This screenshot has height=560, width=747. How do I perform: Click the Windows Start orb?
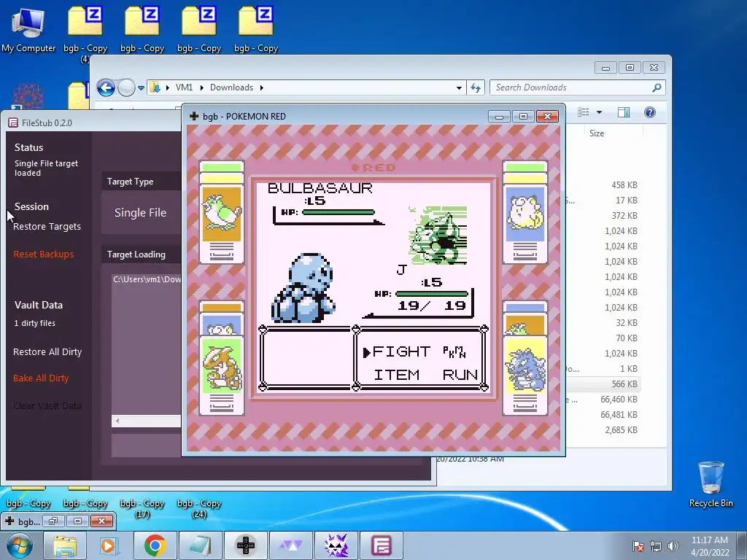tap(20, 545)
